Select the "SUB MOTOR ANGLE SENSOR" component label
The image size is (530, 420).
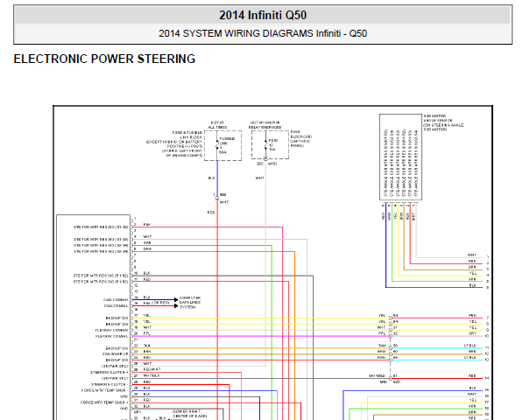pyautogui.click(x=443, y=122)
